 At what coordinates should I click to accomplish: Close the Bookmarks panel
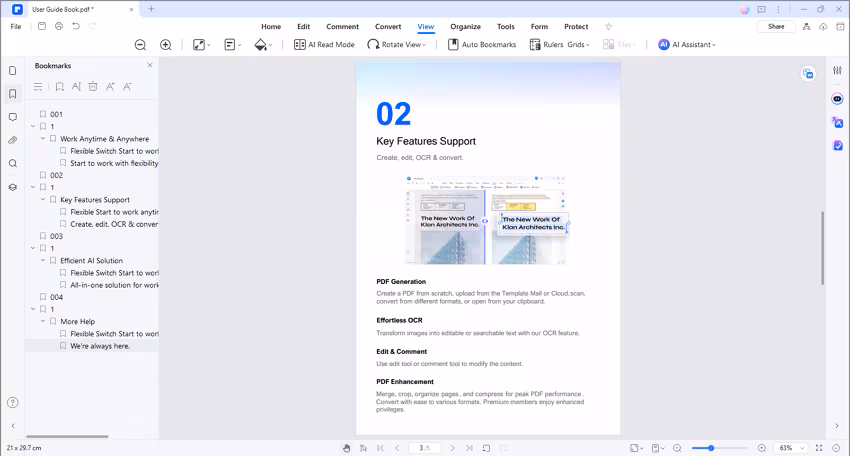[150, 65]
